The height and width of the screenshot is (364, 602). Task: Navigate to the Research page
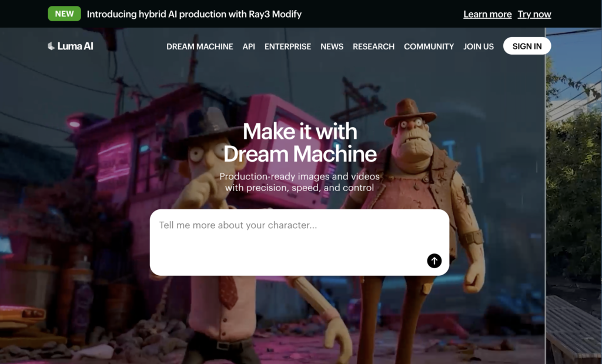coord(373,46)
